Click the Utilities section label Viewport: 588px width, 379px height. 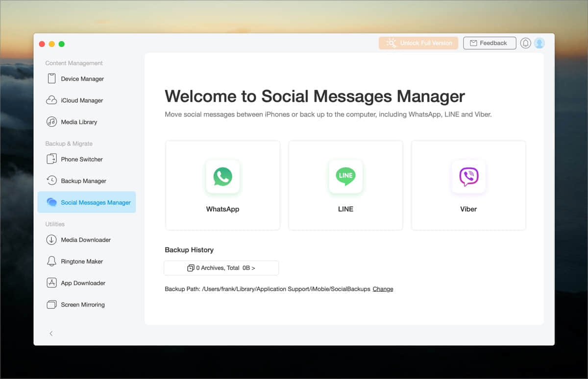[x=55, y=224]
